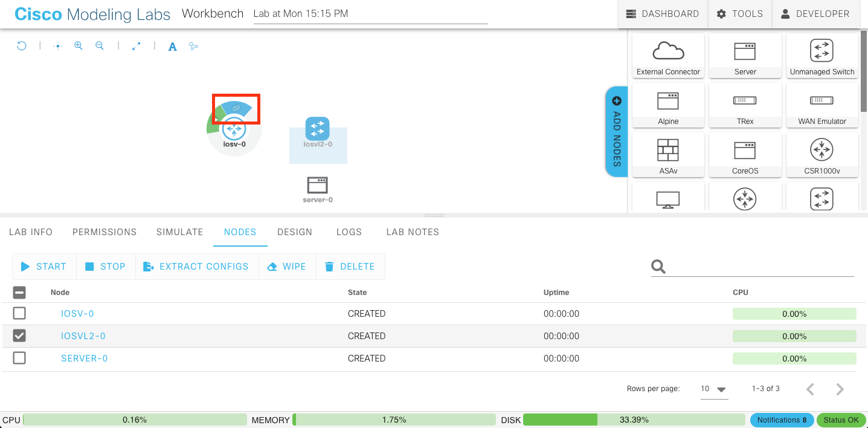Open the IOSVL2-0 node link
Screen dimensions: 868x428
click(x=83, y=336)
